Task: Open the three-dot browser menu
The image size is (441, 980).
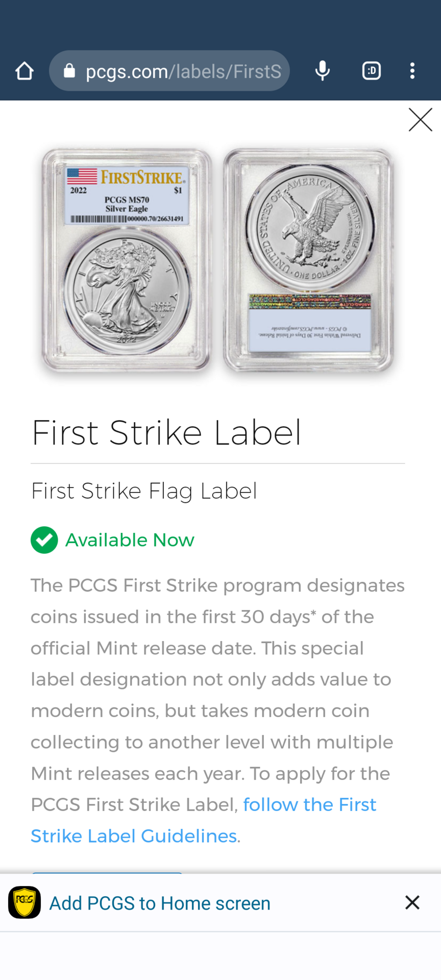Action: (412, 70)
